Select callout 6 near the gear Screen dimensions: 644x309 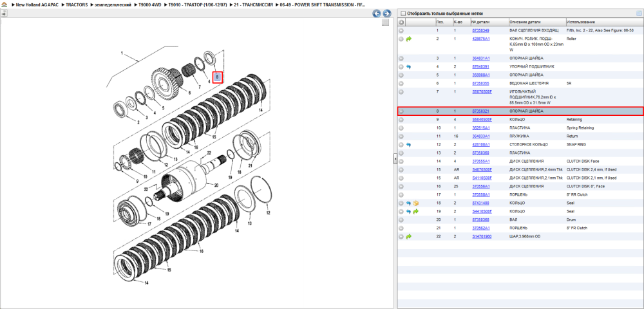point(189,93)
